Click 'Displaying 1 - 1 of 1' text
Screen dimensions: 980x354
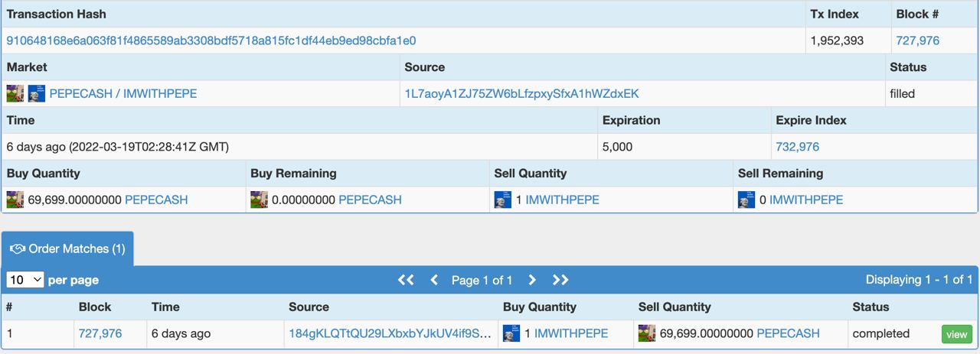tap(919, 280)
